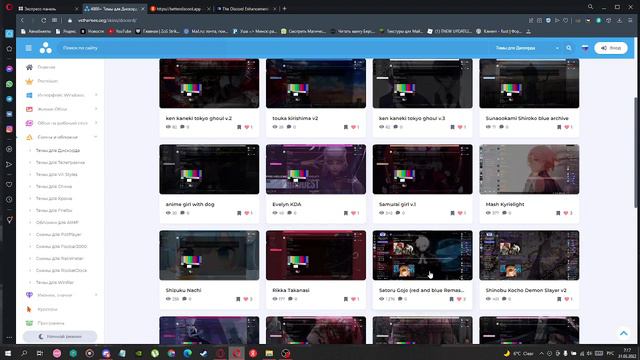
Task: Select Rainmeter skins in sidebar list
Action: 60,258
